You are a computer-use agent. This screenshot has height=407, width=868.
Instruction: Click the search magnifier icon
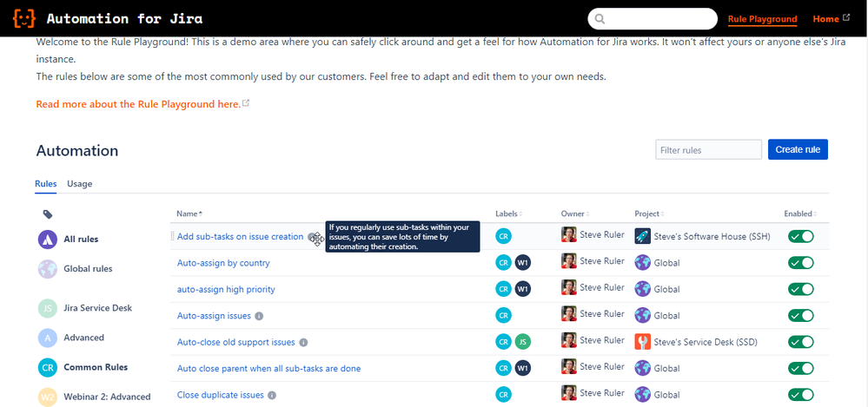click(600, 19)
